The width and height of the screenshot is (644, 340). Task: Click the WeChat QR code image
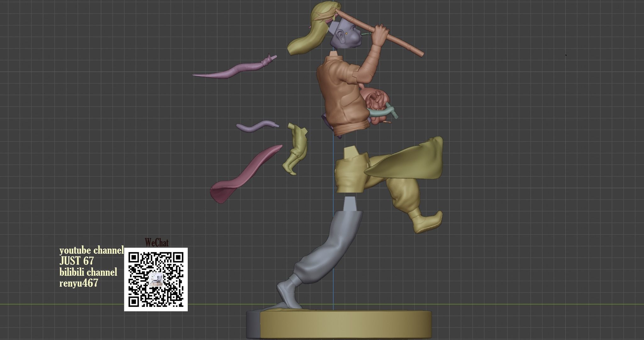click(156, 280)
